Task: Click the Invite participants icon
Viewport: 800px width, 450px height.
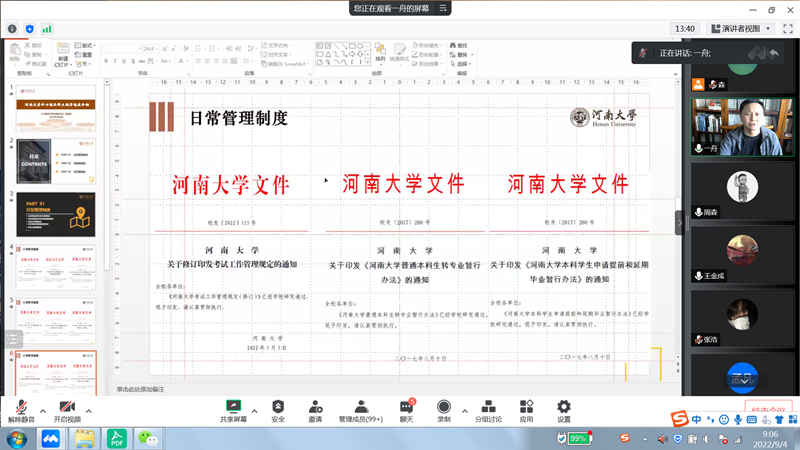Action: tap(315, 408)
